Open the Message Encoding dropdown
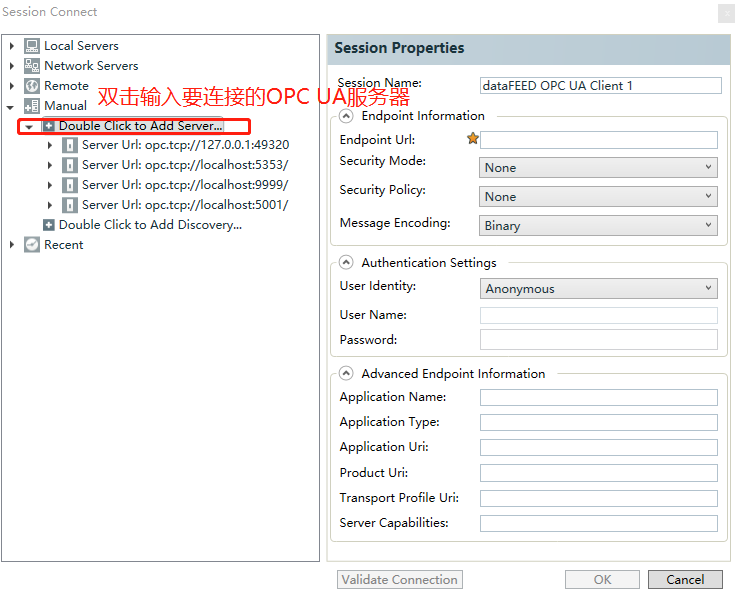The image size is (735, 596). coord(598,226)
